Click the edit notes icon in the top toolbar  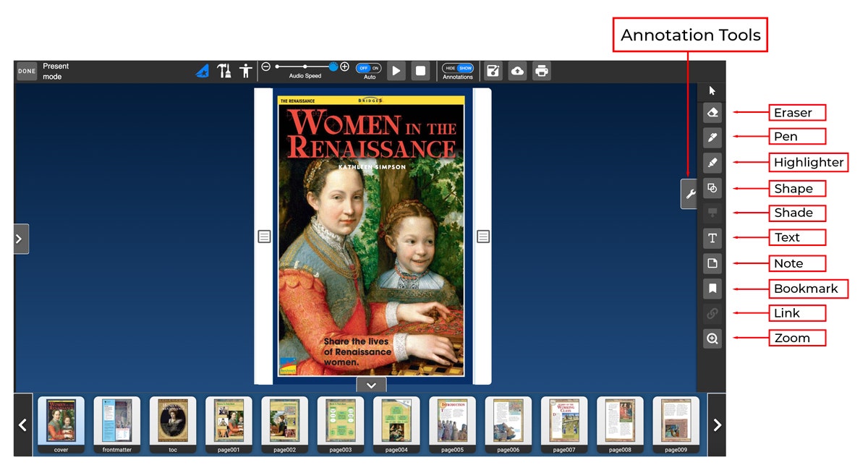click(x=493, y=71)
